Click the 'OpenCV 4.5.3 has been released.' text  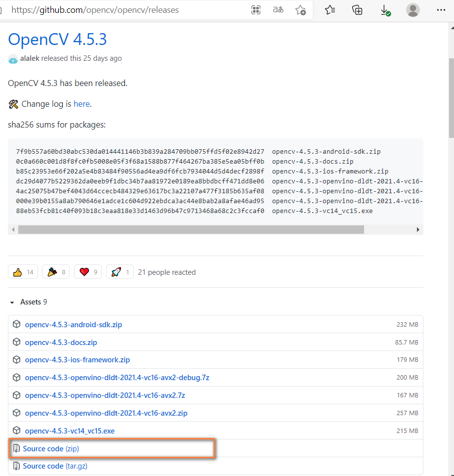click(x=68, y=83)
